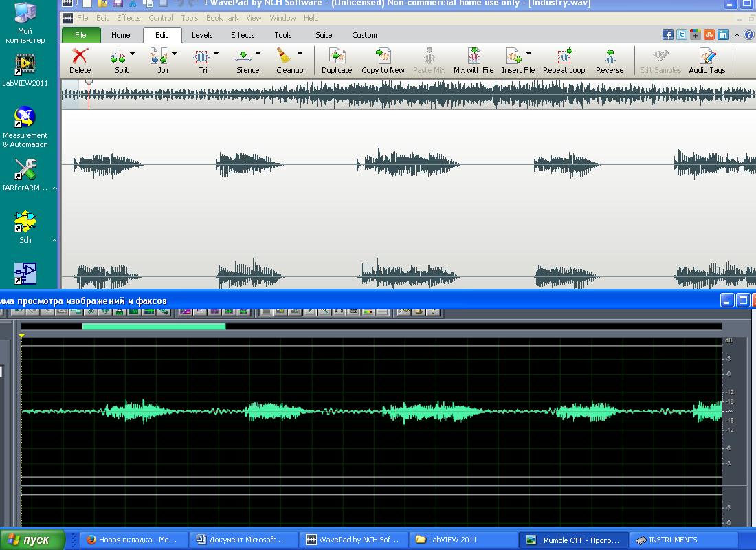Open the green File tab
The image size is (756, 550).
coord(80,35)
